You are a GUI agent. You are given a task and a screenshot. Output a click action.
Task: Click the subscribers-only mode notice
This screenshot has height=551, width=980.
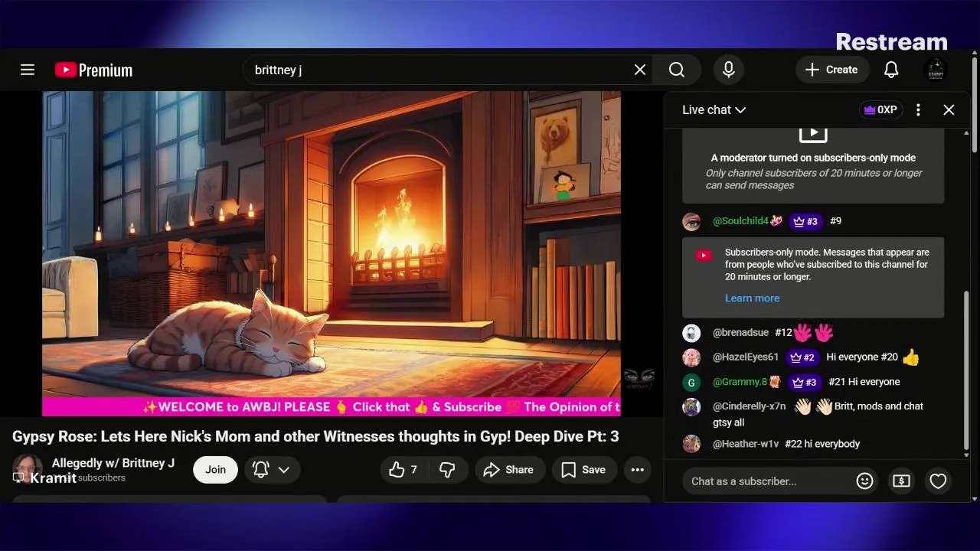[813, 277]
